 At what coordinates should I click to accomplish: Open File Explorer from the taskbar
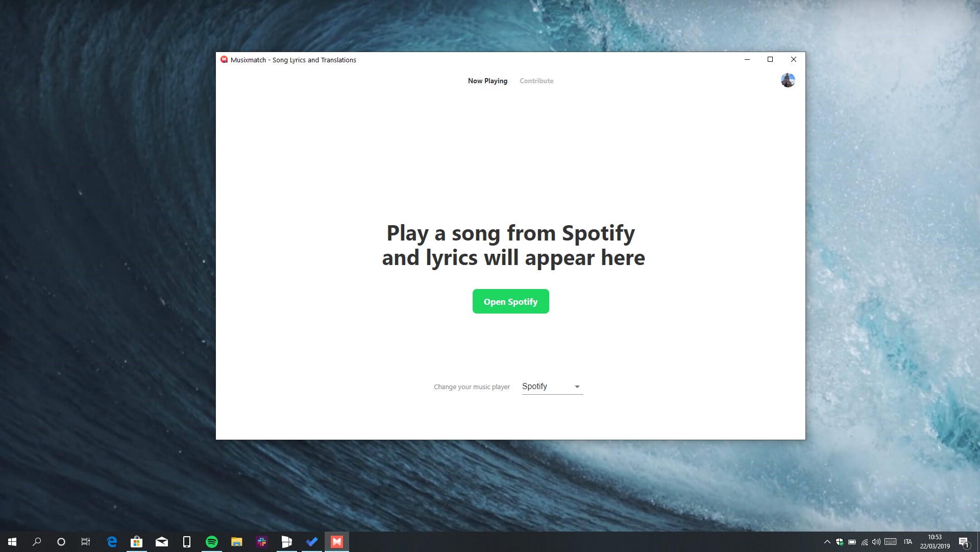pos(236,542)
